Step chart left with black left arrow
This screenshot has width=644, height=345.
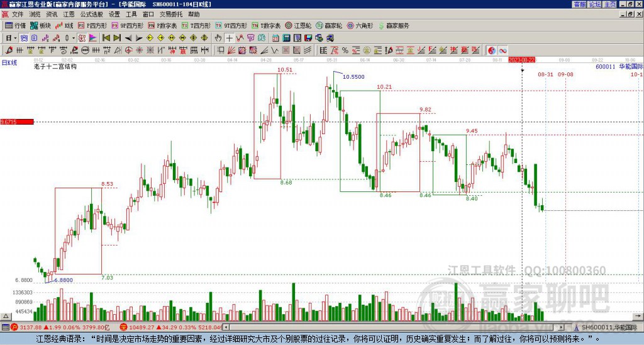point(128,38)
